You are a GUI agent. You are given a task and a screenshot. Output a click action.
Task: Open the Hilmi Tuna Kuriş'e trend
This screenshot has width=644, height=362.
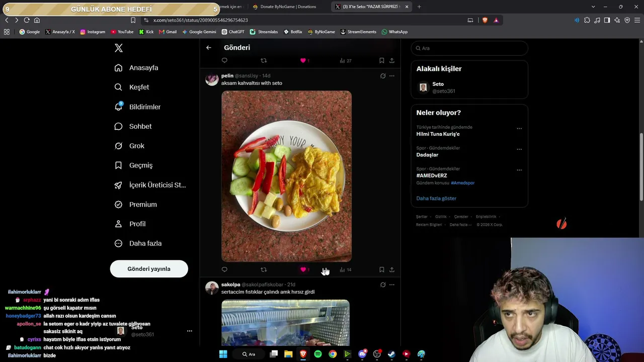pyautogui.click(x=438, y=134)
